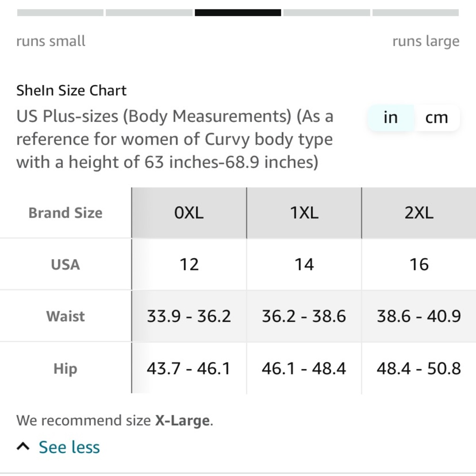Select the 2XL column header

pyautogui.click(x=419, y=213)
